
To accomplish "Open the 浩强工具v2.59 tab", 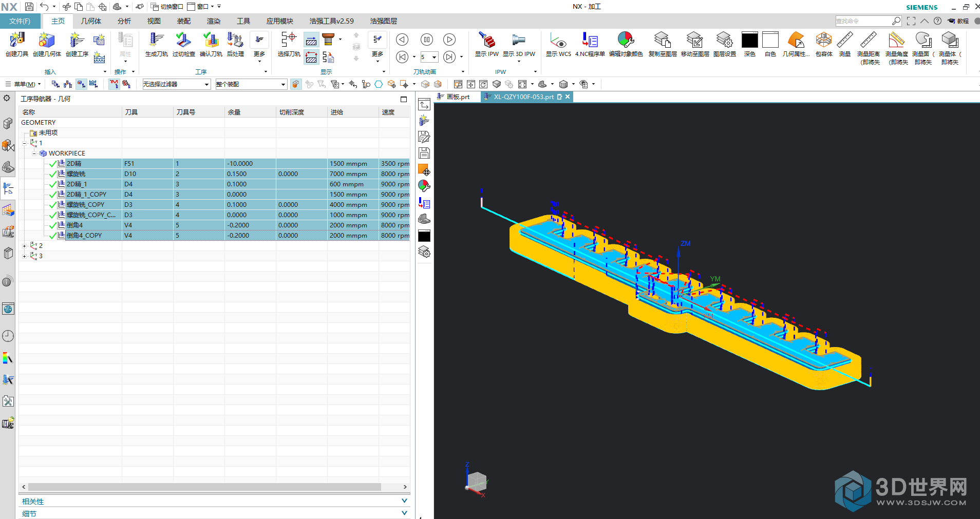I will [x=332, y=21].
